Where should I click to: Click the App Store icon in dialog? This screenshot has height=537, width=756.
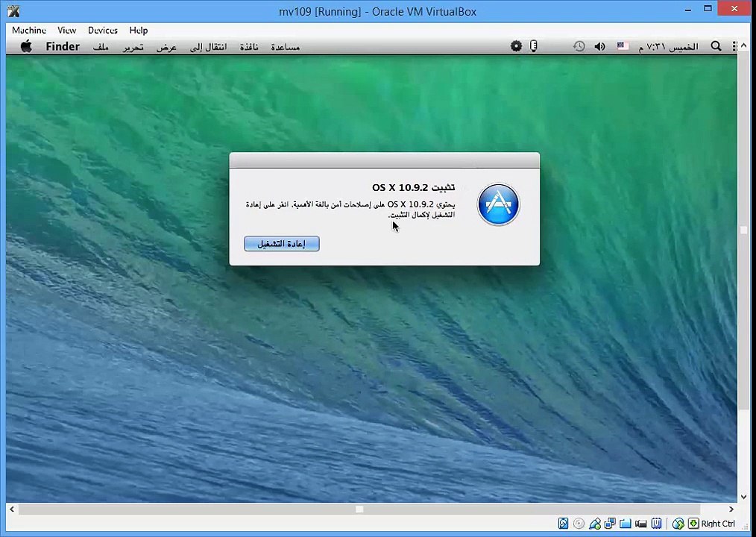tap(498, 204)
